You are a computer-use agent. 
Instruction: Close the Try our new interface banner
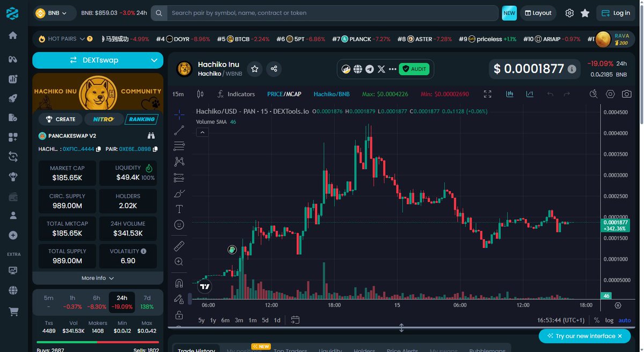(x=620, y=336)
